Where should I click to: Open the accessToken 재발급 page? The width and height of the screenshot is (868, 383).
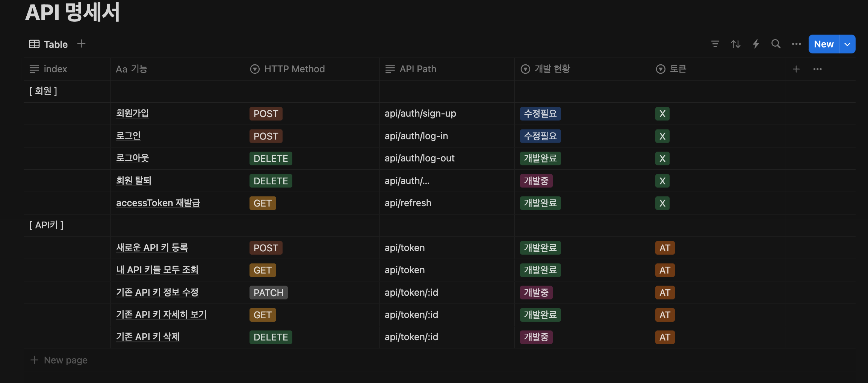(x=158, y=203)
